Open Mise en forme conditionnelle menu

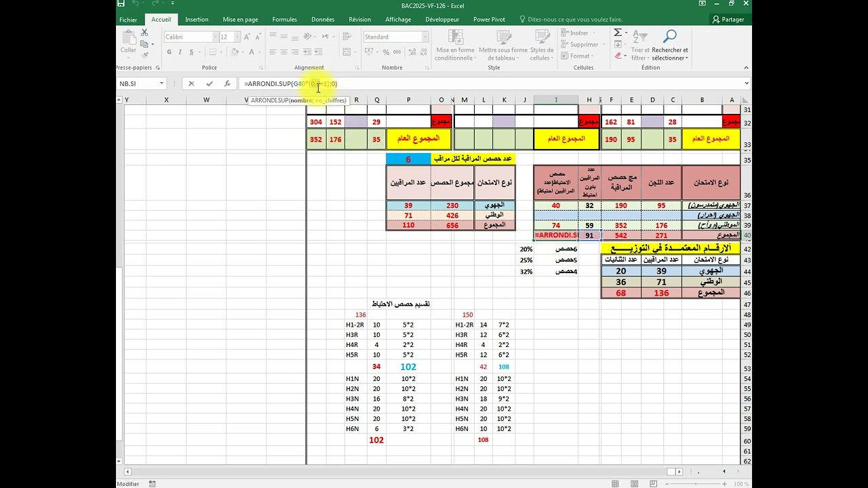[455, 45]
